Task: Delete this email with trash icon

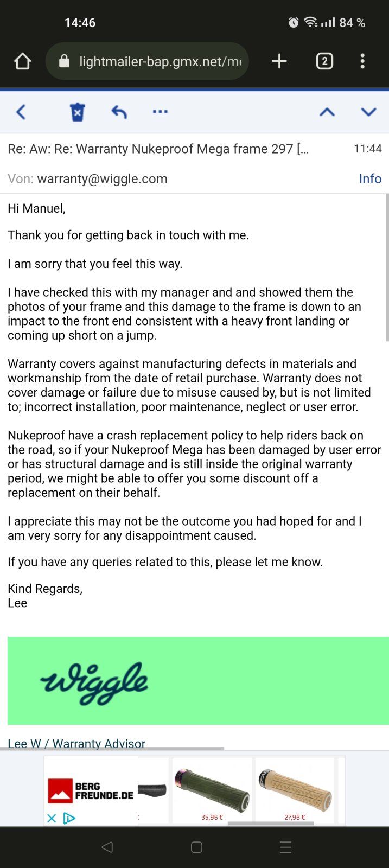Action: point(78,112)
